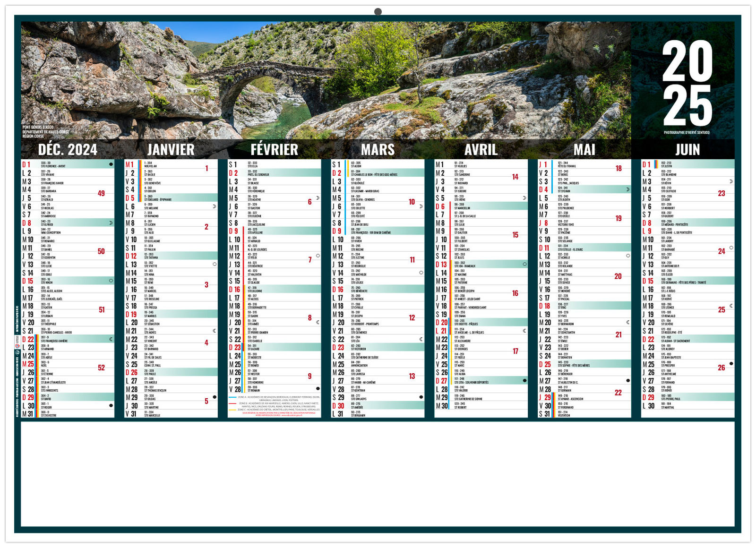Viewport: 756px width, 548px height.
Task: Click the hanging hole at the calendar top
Action: tap(378, 11)
